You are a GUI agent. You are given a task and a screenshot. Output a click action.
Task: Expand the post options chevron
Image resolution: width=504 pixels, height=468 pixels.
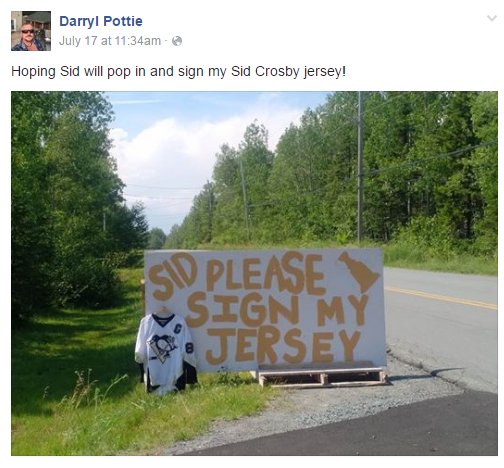coord(492,18)
